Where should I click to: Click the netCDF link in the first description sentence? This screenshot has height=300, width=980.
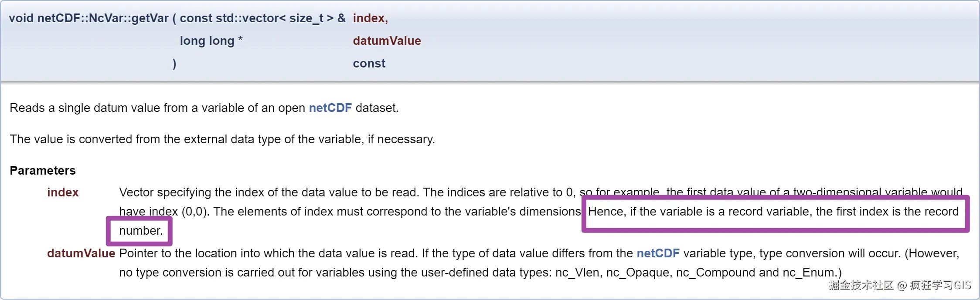click(330, 108)
